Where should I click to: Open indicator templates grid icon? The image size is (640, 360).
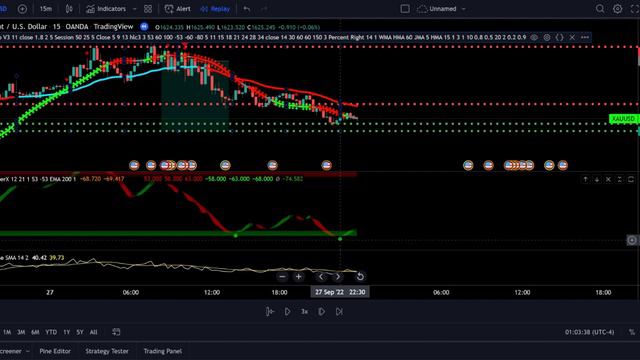[x=148, y=9]
